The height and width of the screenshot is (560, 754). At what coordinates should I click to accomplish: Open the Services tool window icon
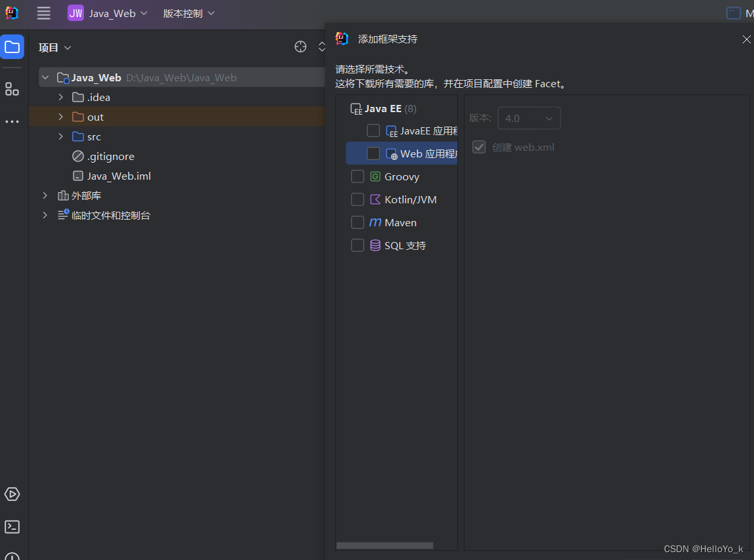point(12,494)
